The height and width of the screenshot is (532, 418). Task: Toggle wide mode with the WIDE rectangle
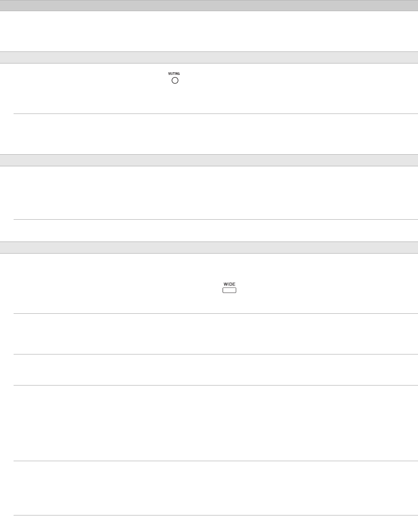coord(229,290)
